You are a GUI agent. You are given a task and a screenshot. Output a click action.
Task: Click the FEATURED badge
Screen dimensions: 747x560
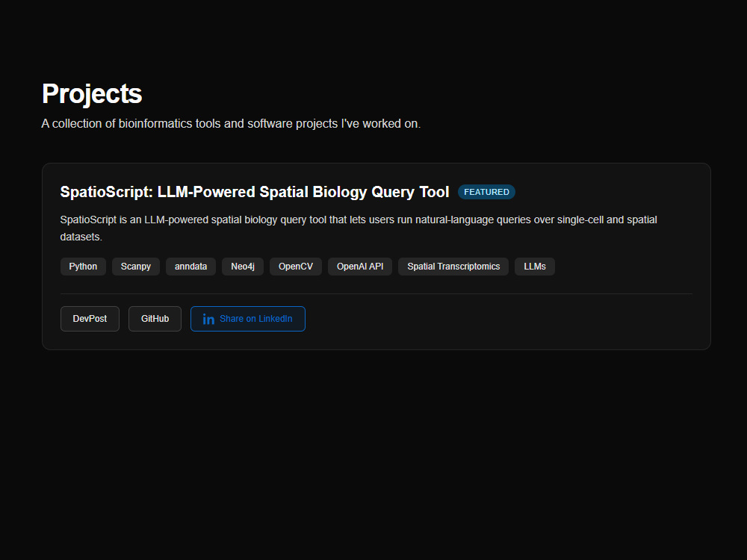tap(486, 192)
